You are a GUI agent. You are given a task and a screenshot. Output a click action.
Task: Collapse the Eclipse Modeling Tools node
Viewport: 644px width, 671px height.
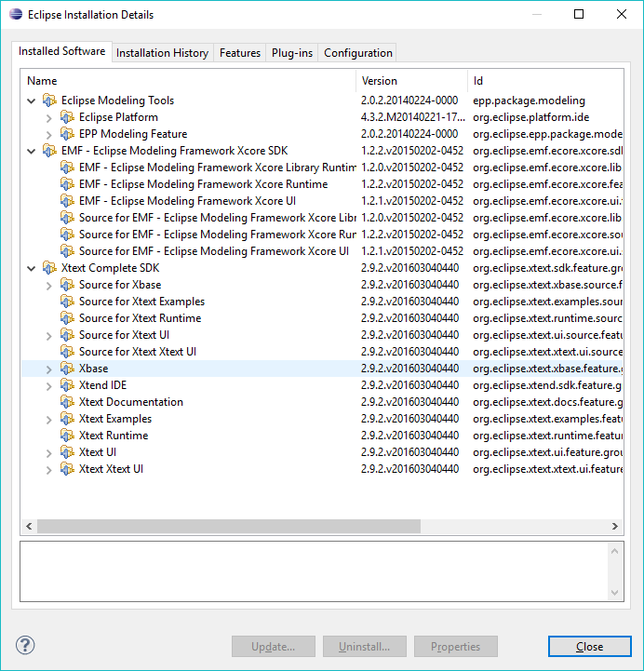[32, 101]
